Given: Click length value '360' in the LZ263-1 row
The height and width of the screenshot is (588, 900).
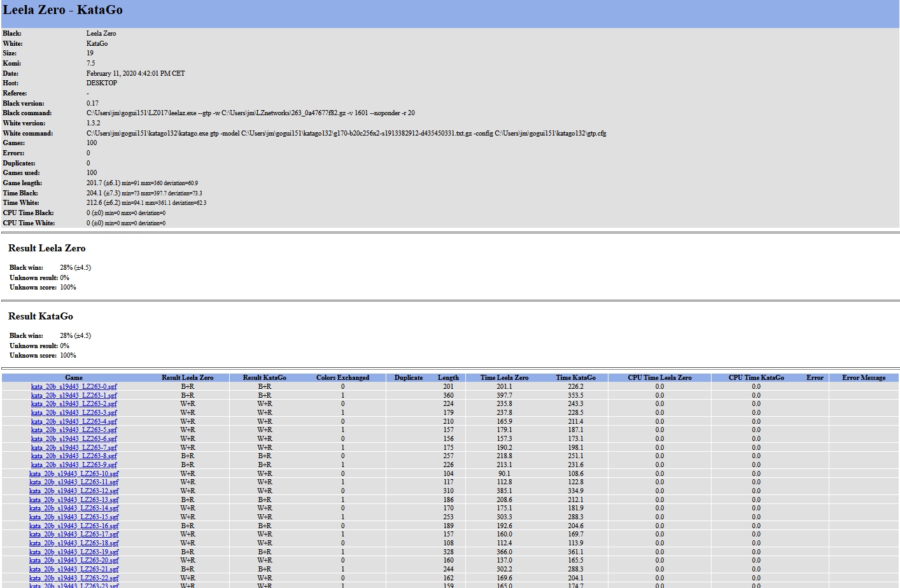Looking at the screenshot, I should pyautogui.click(x=448, y=395).
